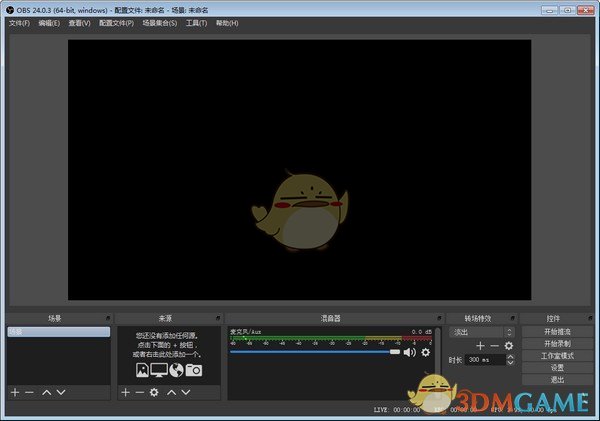Open the 场景集合(S) menu
Viewport: 600px width, 421px height.
click(x=160, y=23)
